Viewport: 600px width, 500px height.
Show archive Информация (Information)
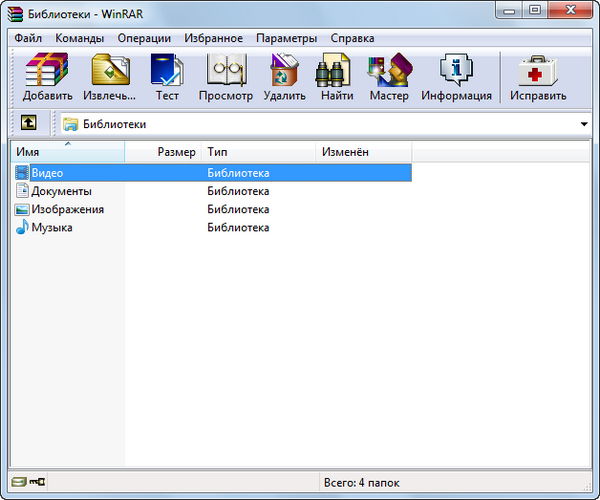[456, 77]
